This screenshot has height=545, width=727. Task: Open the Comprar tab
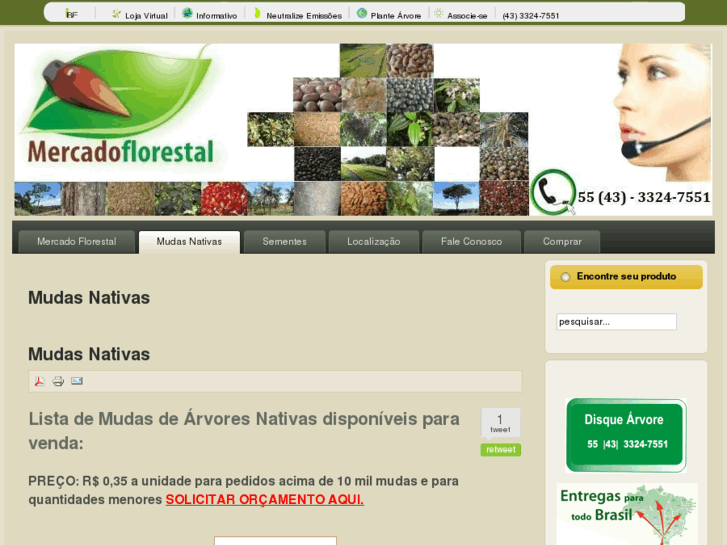pyautogui.click(x=562, y=242)
